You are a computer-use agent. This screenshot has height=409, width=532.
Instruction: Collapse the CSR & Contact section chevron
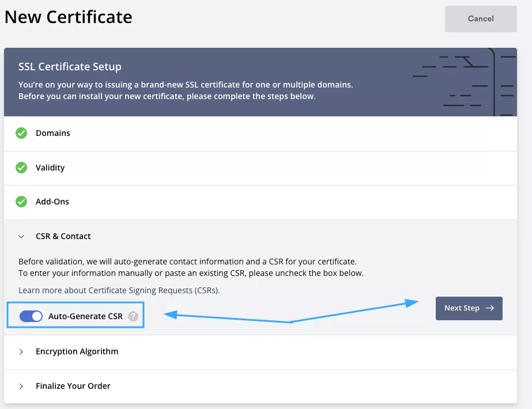21,236
